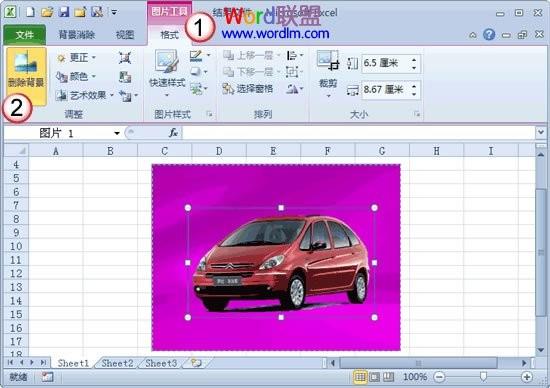The image size is (550, 388).
Task: Open the name box dropdown arrow
Action: coord(117,133)
